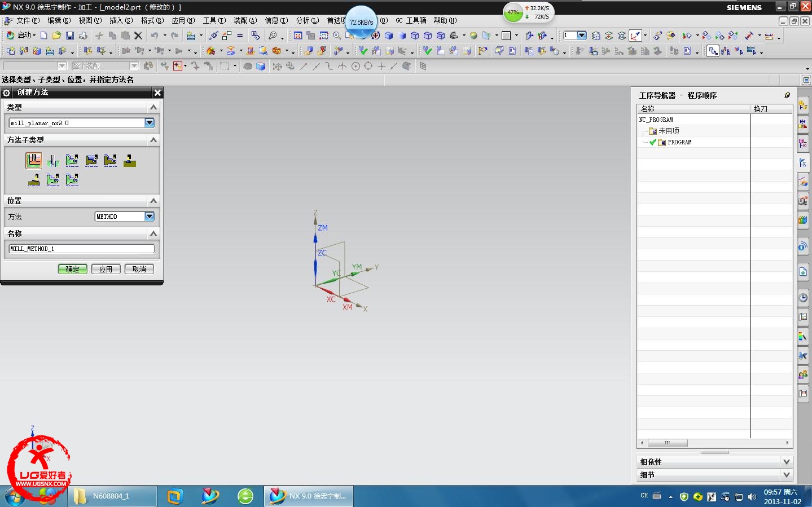The image size is (812, 507).
Task: Click the Geometry View icon
Action: (739, 51)
